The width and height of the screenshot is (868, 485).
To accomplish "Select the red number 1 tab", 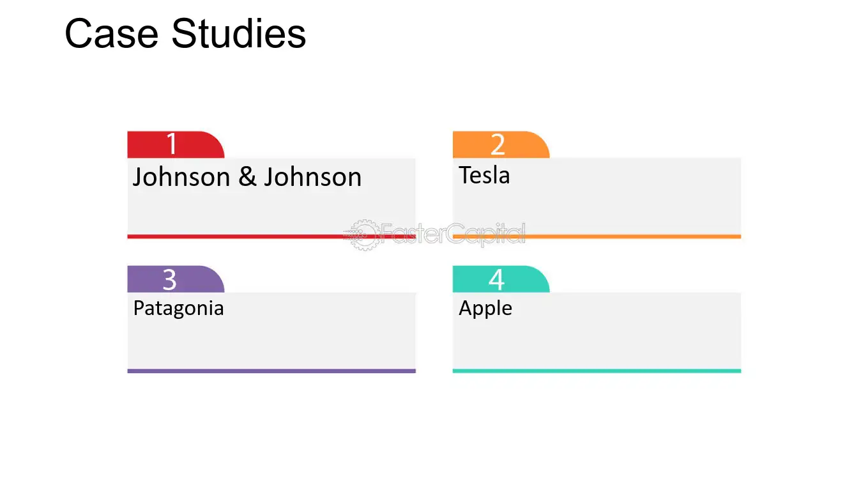I will (176, 144).
